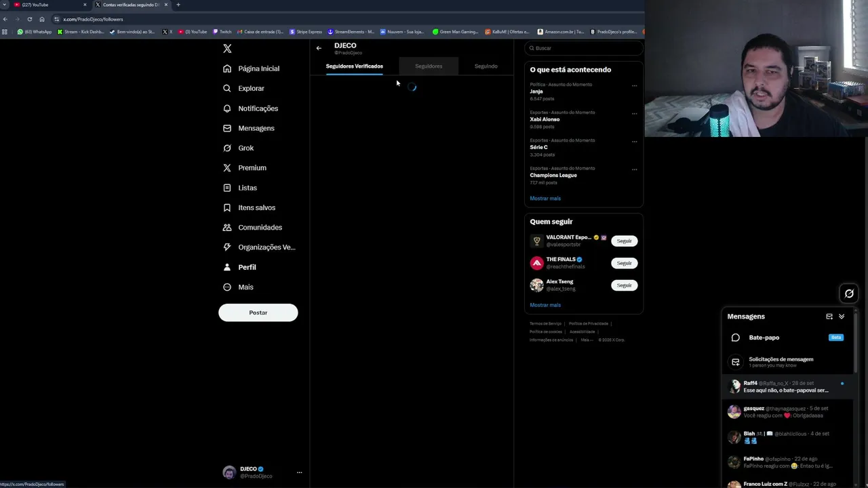Select Seguidores Verificados tab
The width and height of the screenshot is (868, 488).
tap(354, 66)
